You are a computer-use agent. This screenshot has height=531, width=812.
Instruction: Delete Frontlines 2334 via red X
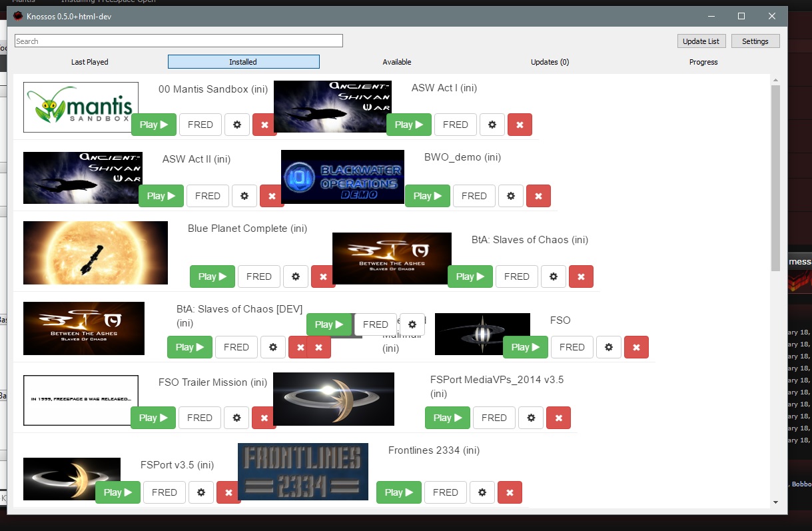tap(510, 492)
